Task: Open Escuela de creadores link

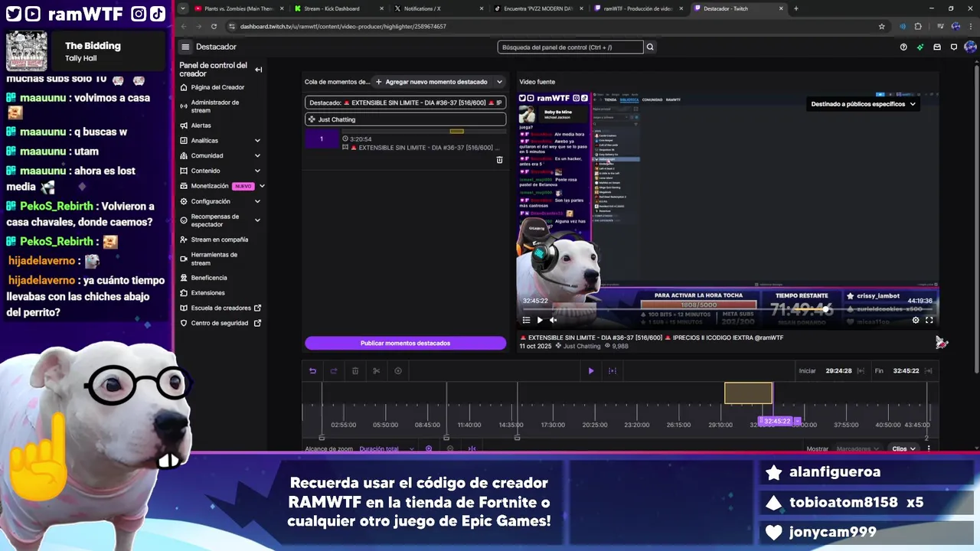Action: click(220, 308)
